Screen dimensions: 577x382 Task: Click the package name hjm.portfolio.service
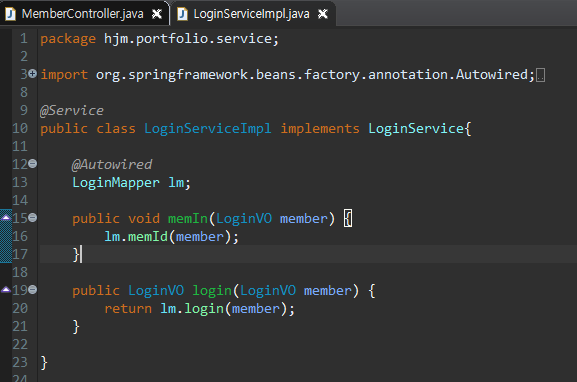point(188,39)
